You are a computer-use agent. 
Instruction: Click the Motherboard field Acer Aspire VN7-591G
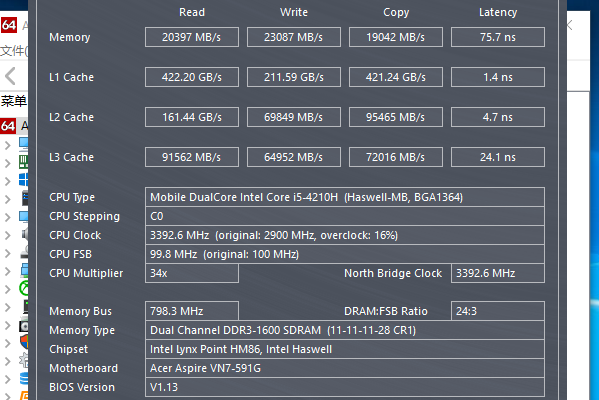[345, 368]
